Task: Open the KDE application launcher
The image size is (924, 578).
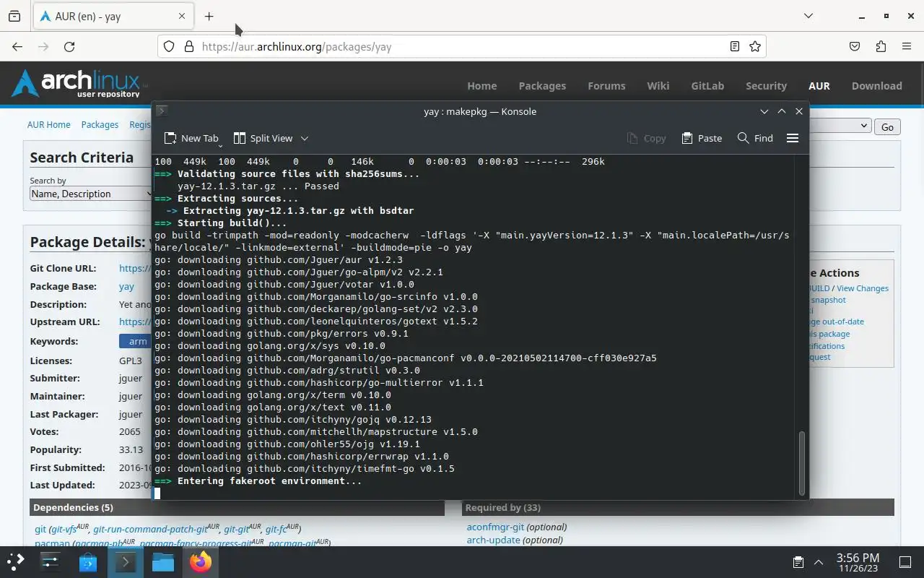Action: pos(16,561)
